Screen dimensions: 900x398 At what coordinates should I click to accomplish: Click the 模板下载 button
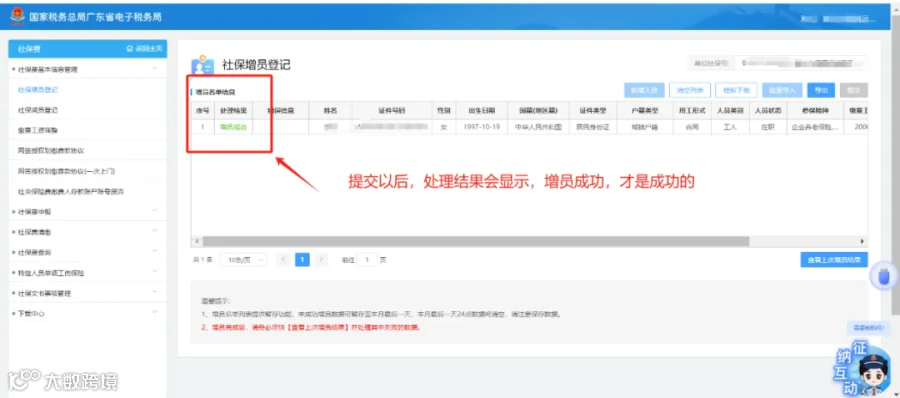tap(736, 90)
